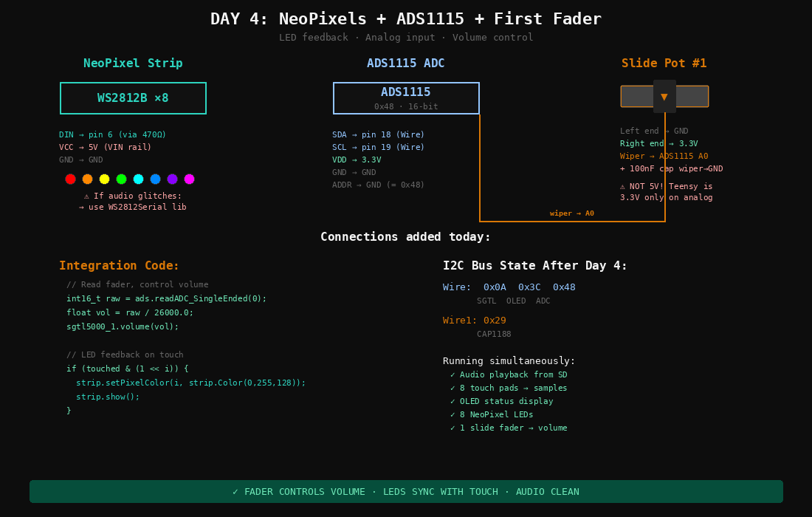Click the 'strip.show();' code line
Image resolution: width=812 pixels, height=517 pixels.
pyautogui.click(x=108, y=397)
